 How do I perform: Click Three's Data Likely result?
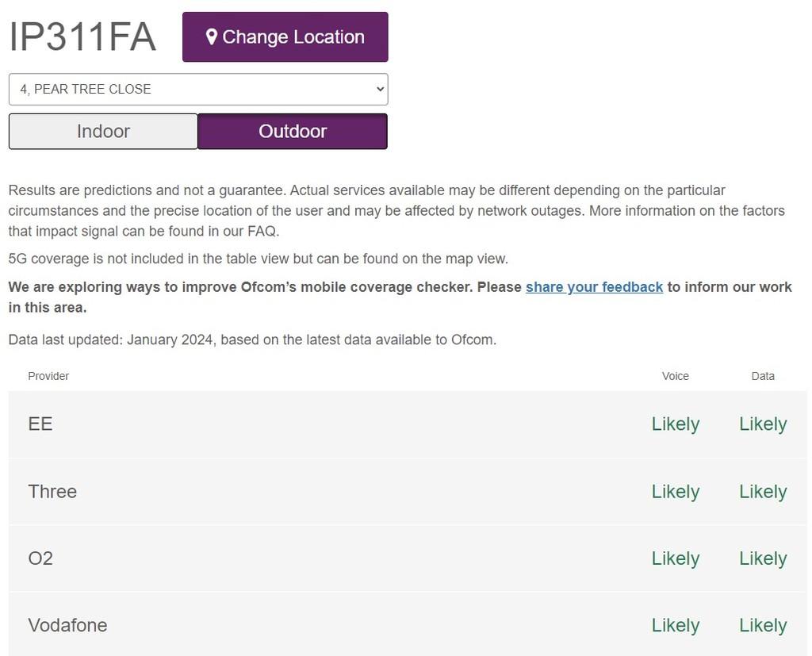[763, 491]
